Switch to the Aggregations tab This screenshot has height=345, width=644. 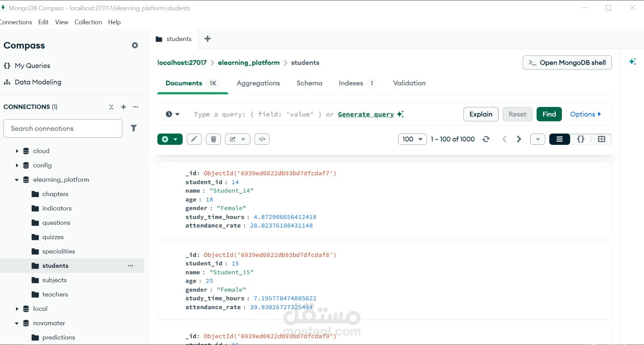tap(258, 83)
